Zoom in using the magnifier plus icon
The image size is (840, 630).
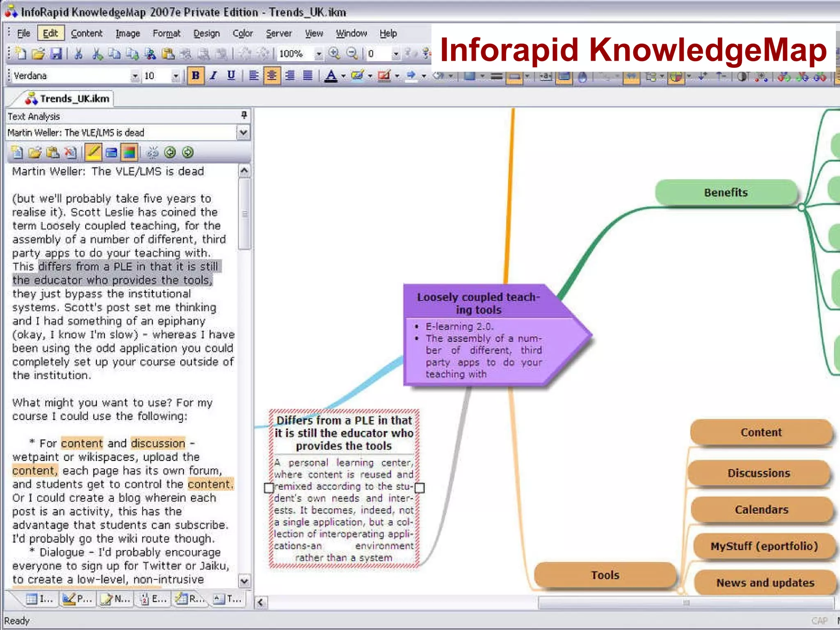click(x=334, y=53)
